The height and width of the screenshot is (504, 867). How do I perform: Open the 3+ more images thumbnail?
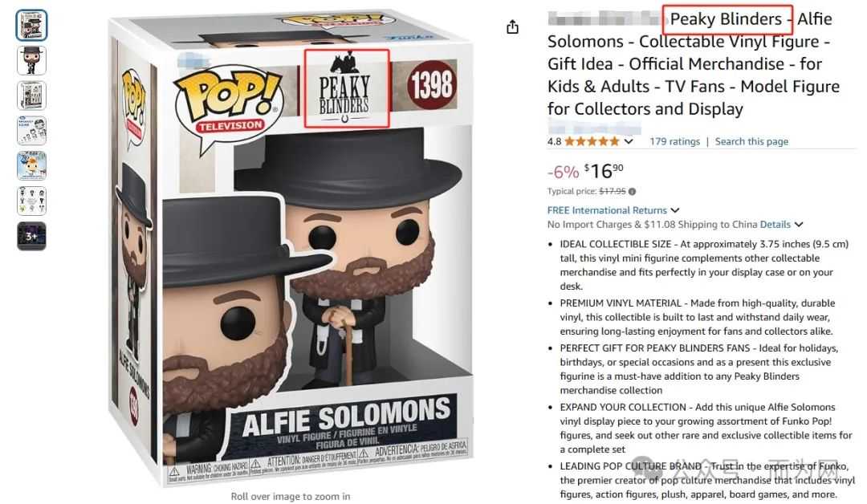click(31, 237)
